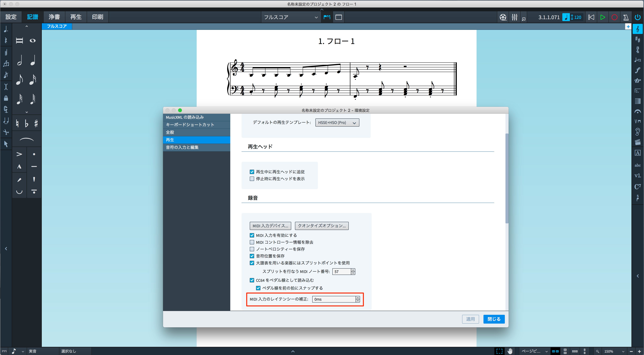
Task: Open the フルスコア layout selector dropdown
Action: (291, 17)
